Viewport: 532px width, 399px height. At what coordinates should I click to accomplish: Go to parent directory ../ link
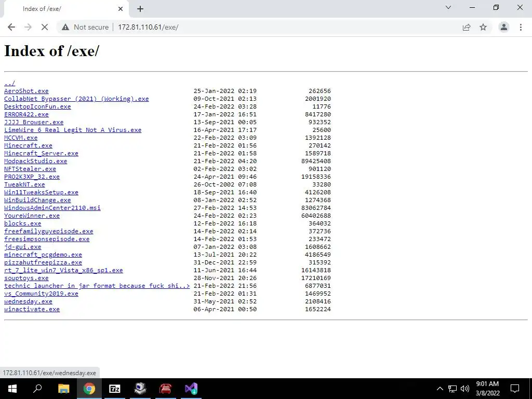(9, 83)
